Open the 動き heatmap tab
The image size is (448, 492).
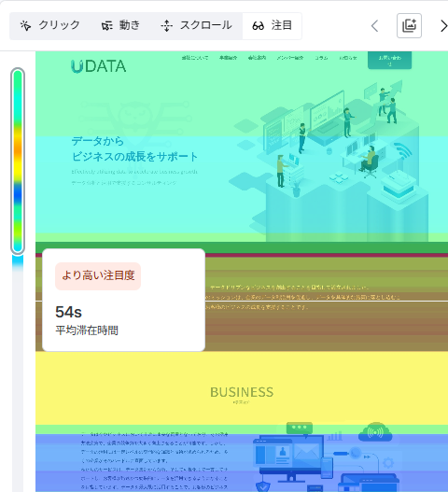(120, 26)
